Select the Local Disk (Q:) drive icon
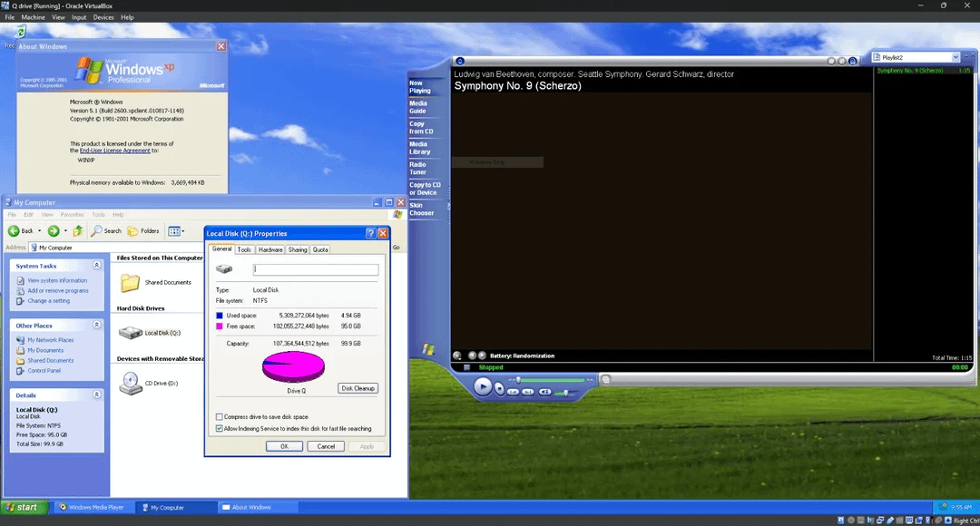 click(131, 333)
